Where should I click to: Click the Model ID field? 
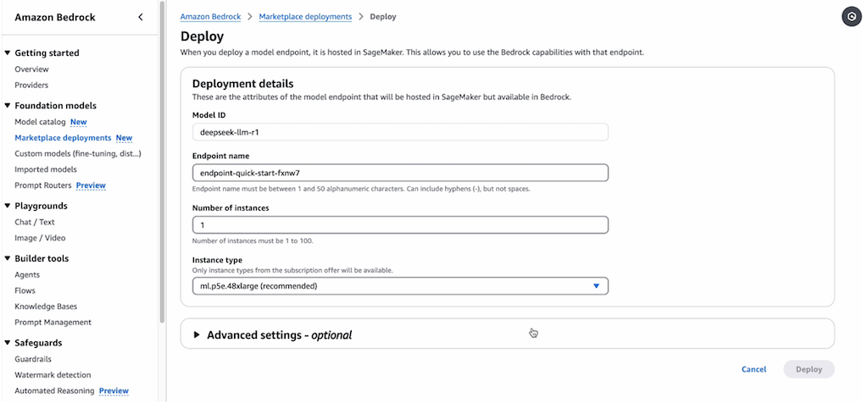click(400, 132)
